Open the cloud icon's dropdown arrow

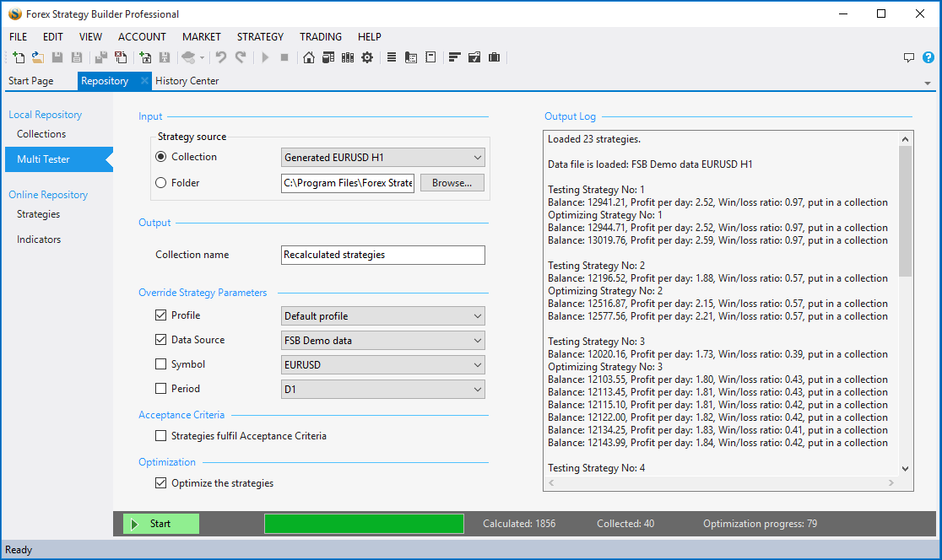pos(202,57)
